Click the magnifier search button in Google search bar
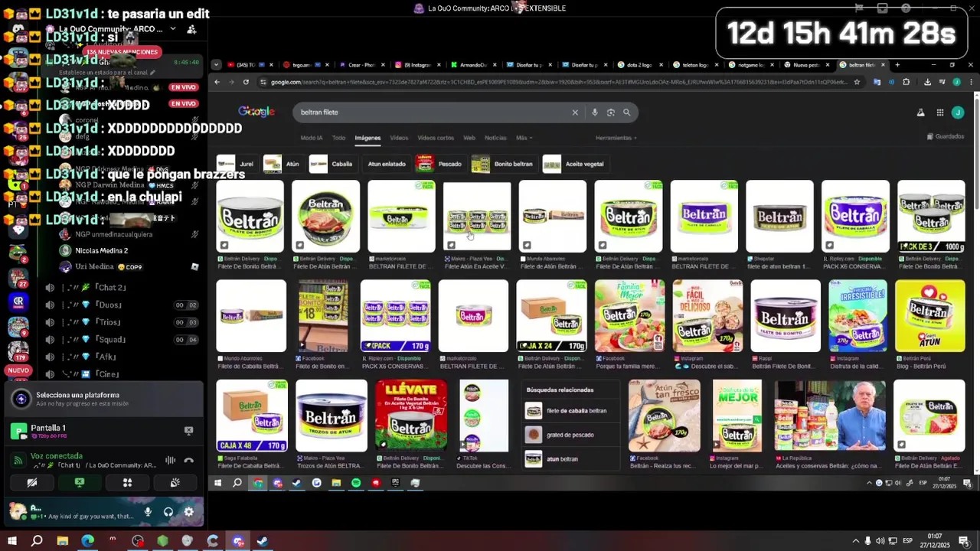 pos(626,112)
